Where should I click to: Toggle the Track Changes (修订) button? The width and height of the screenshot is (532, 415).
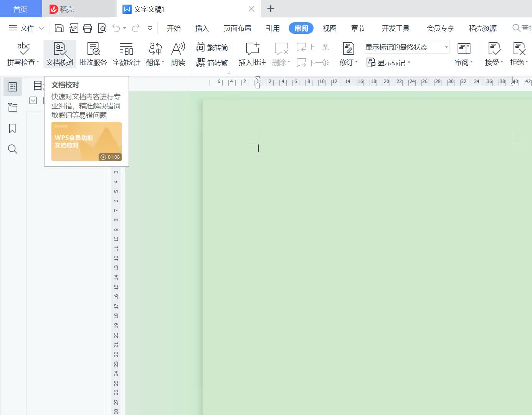click(x=348, y=49)
